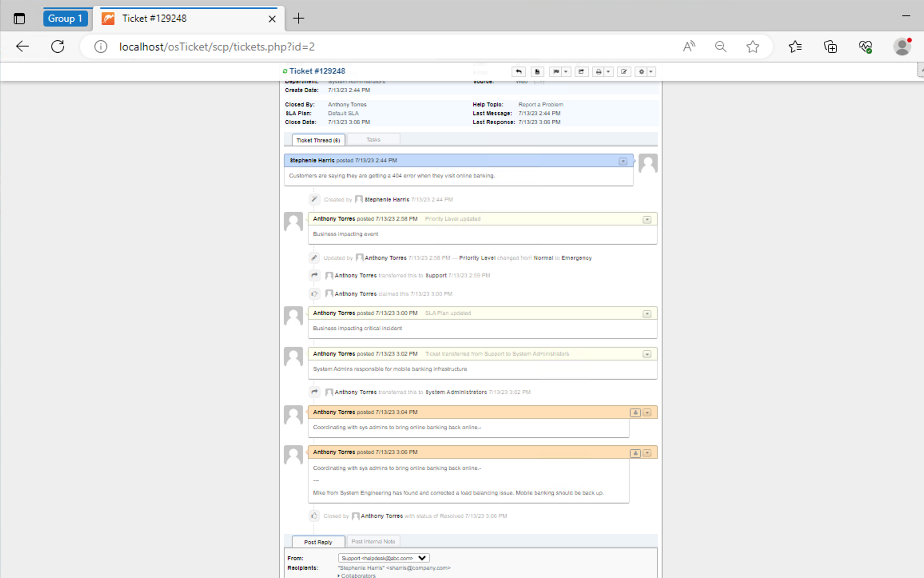
Task: Expand options on Anthony Torres's 3:00 PM entry
Action: (647, 314)
